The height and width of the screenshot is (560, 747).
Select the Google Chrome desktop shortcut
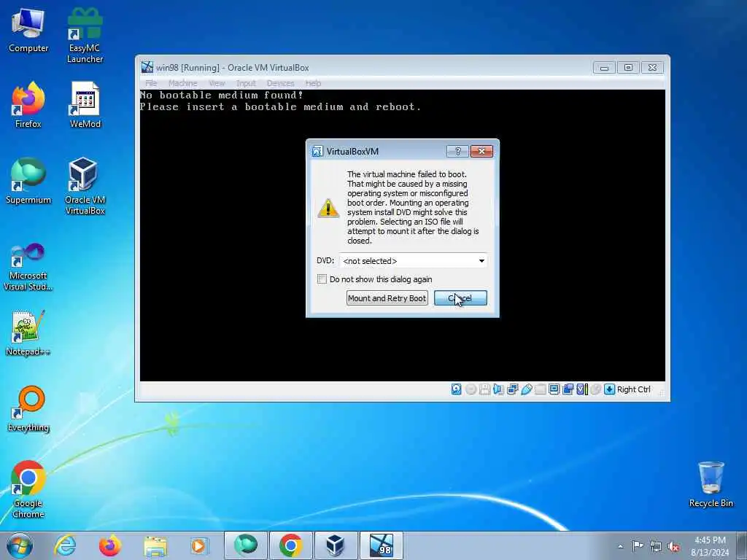[x=28, y=490]
